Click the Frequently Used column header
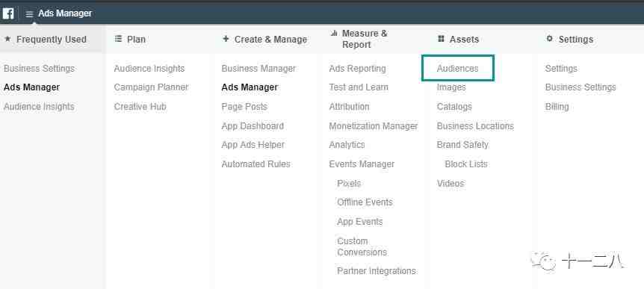Image resolution: width=644 pixels, height=289 pixels. tap(52, 40)
